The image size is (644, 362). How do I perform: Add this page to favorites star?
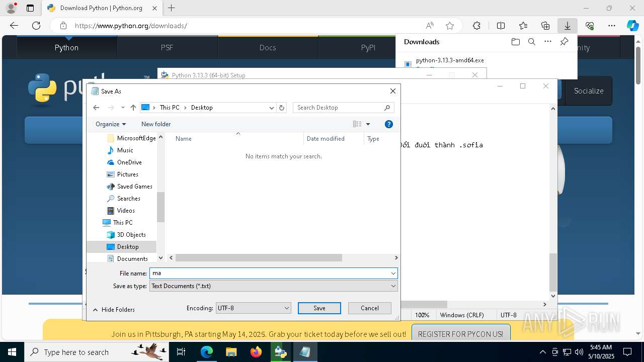pyautogui.click(x=450, y=26)
